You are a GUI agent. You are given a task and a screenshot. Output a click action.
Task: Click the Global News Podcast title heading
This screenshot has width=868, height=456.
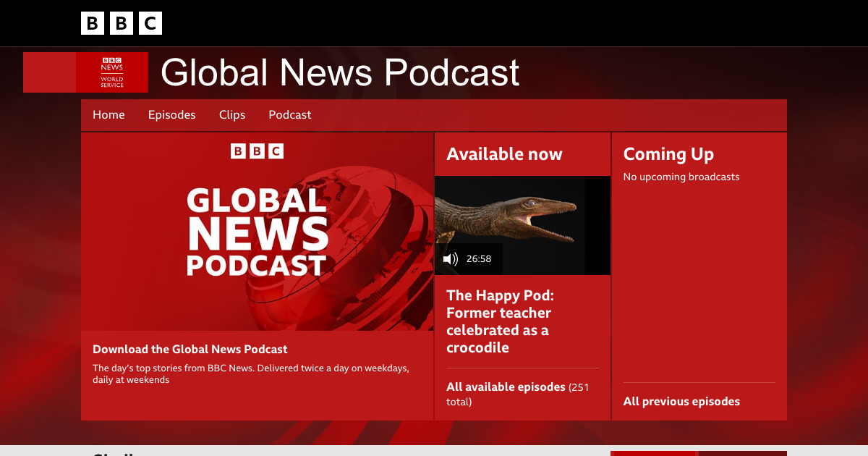(x=340, y=72)
